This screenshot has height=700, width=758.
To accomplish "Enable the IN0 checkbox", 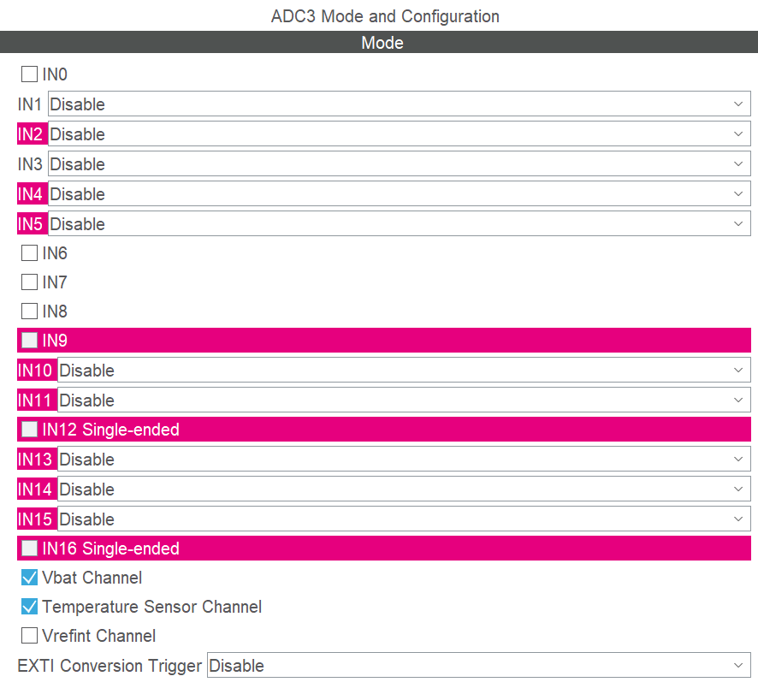I will (x=30, y=74).
